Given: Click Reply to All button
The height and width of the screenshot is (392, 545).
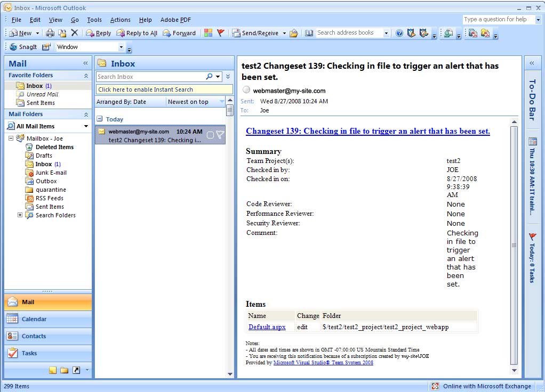Looking at the screenshot, I should click(x=137, y=33).
